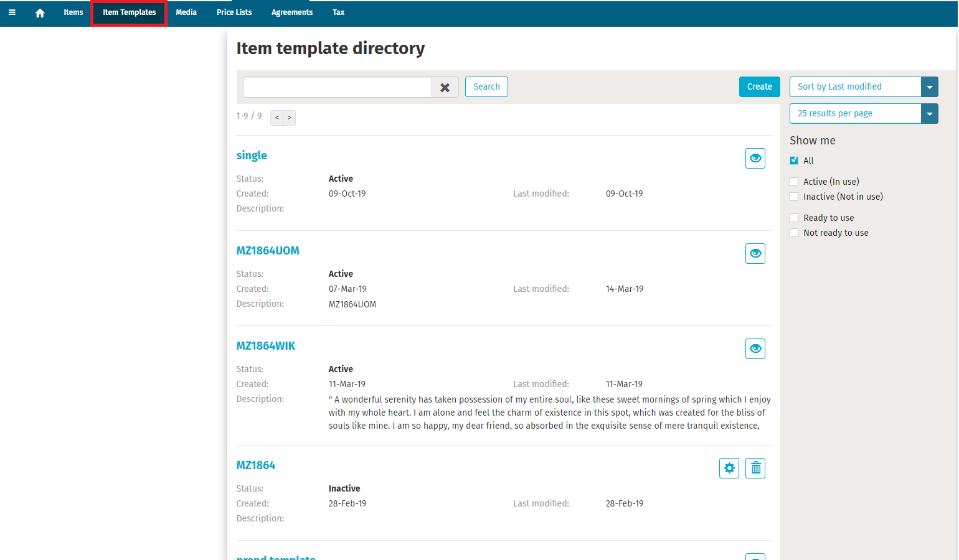The height and width of the screenshot is (560, 959).
Task: Go to home via house icon
Action: pyautogui.click(x=40, y=12)
